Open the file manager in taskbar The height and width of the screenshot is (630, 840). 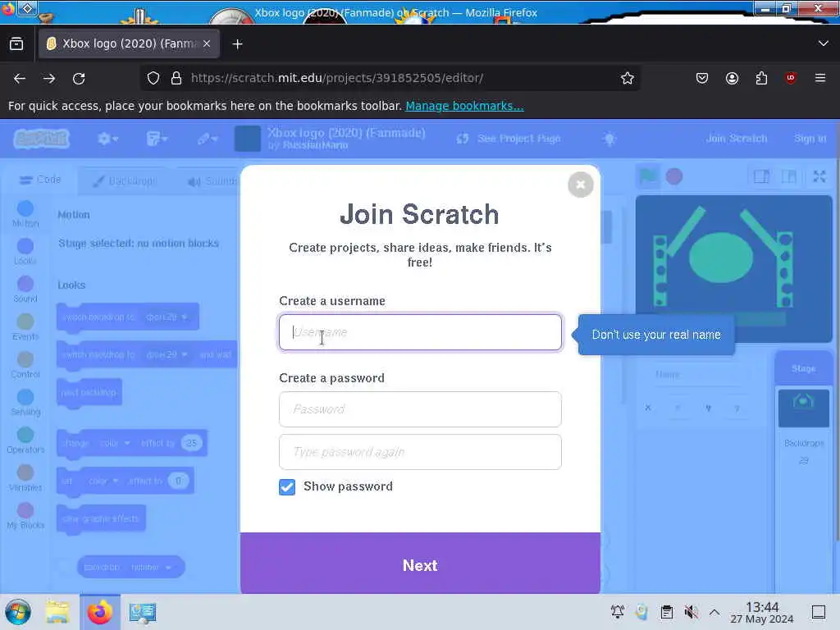57,612
